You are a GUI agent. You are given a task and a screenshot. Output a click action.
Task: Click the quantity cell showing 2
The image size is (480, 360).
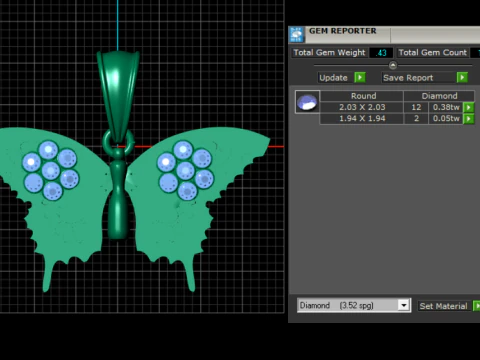coord(416,119)
